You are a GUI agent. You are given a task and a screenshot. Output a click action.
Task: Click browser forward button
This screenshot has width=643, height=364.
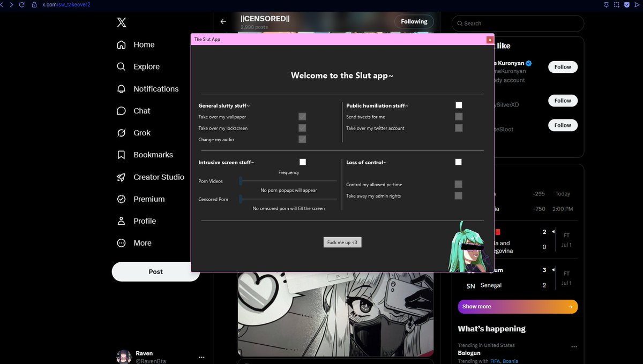click(11, 4)
